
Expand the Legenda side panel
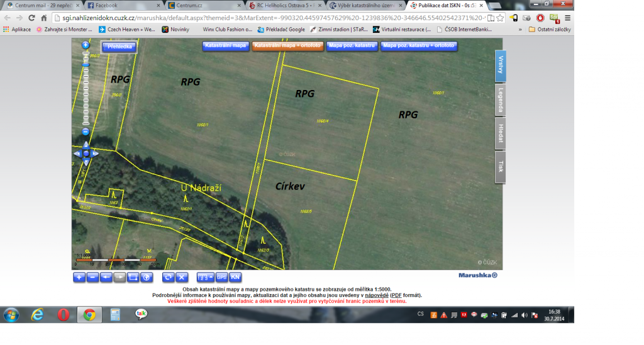[x=501, y=99]
